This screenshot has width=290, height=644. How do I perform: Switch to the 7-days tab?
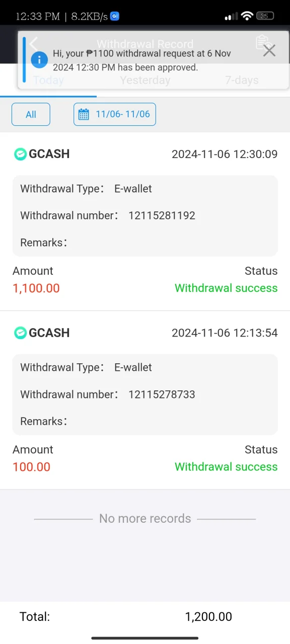242,80
